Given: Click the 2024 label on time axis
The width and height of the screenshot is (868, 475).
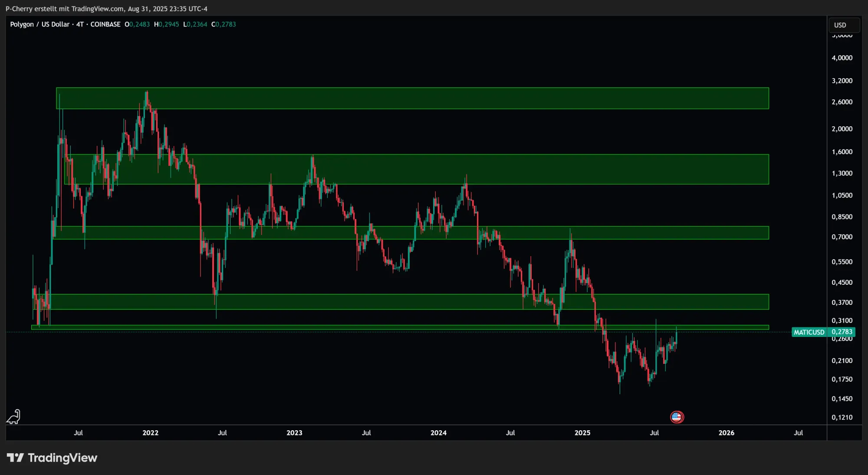Looking at the screenshot, I should click(x=439, y=433).
